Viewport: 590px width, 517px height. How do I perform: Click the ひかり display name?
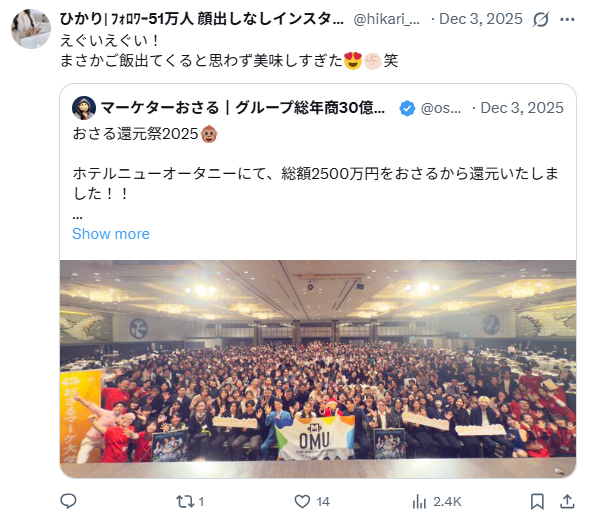tap(201, 19)
